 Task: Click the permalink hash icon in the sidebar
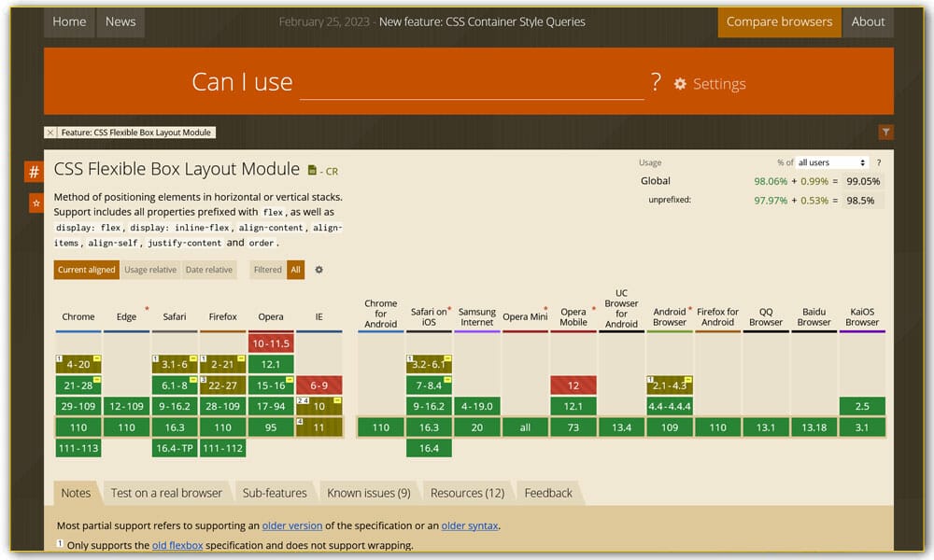pos(34,172)
